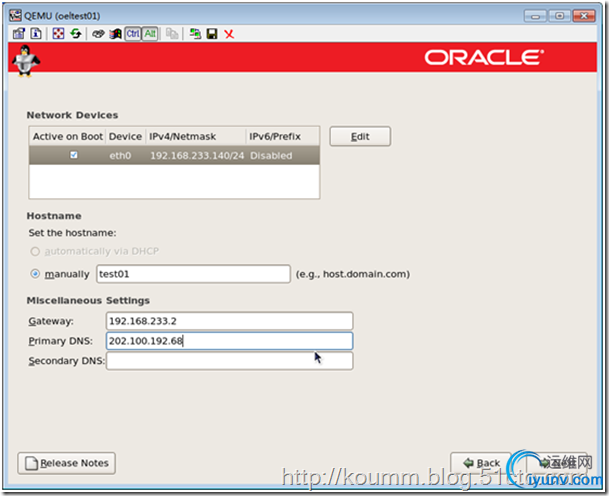The height and width of the screenshot is (496, 609).
Task: Click the green refresh screen icon
Action: (x=76, y=34)
